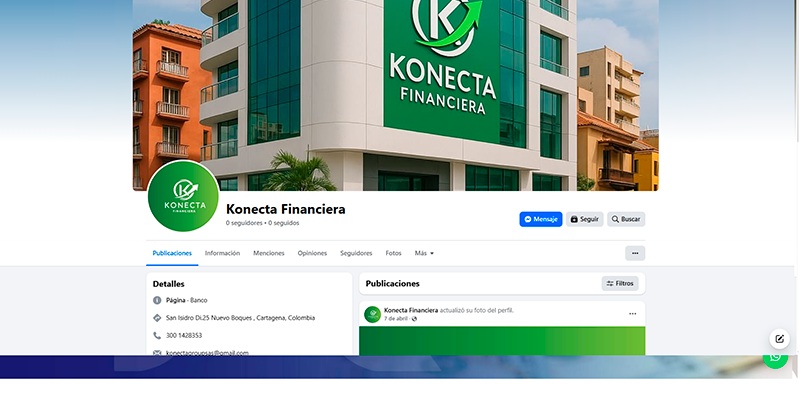Click the Buscar search button

626,219
